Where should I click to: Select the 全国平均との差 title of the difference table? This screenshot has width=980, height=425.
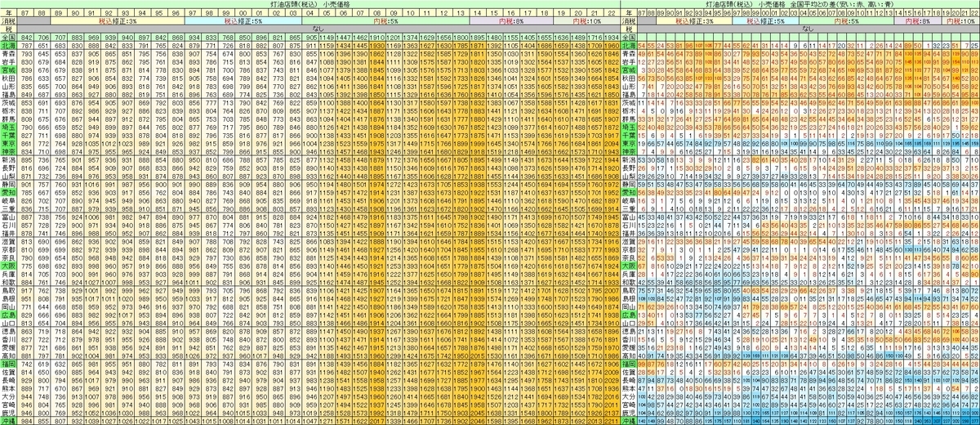(813, 4)
